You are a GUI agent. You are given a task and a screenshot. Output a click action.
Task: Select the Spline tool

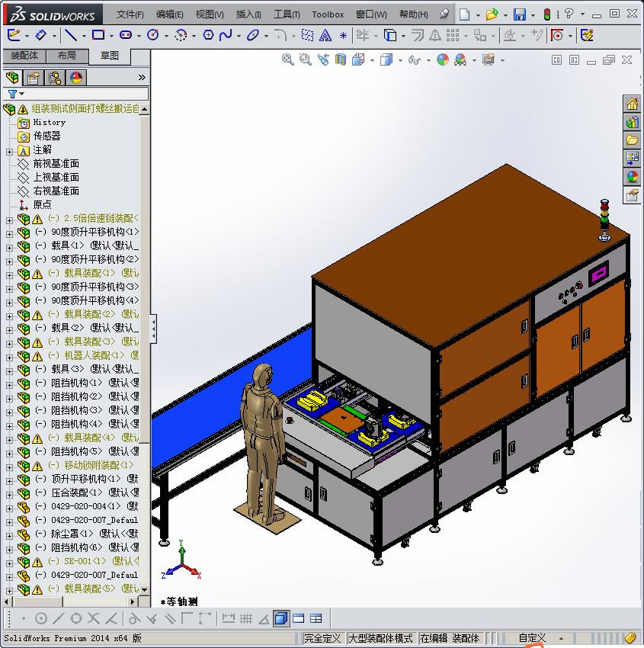coord(226,35)
